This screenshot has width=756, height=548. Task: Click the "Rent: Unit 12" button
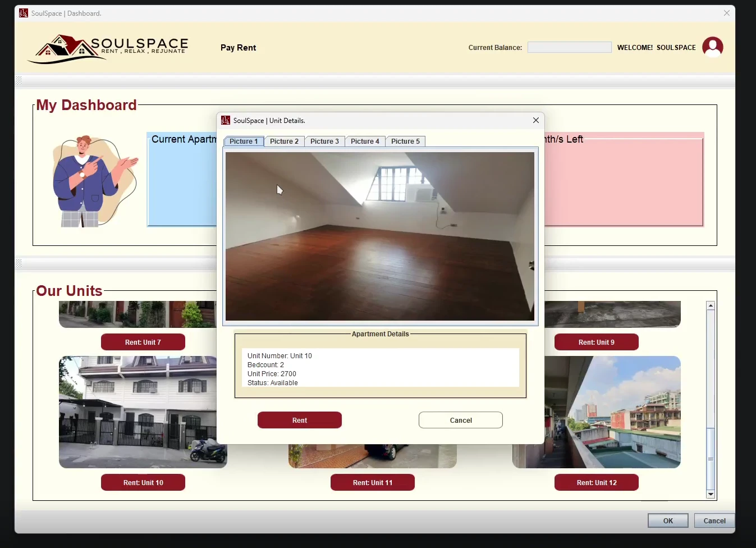coord(596,482)
